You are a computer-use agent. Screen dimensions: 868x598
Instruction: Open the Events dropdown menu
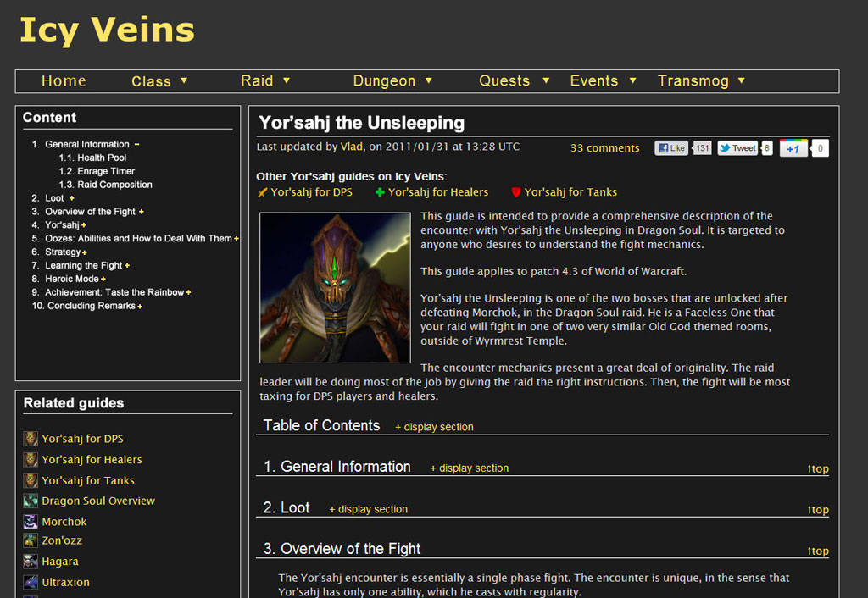(603, 80)
